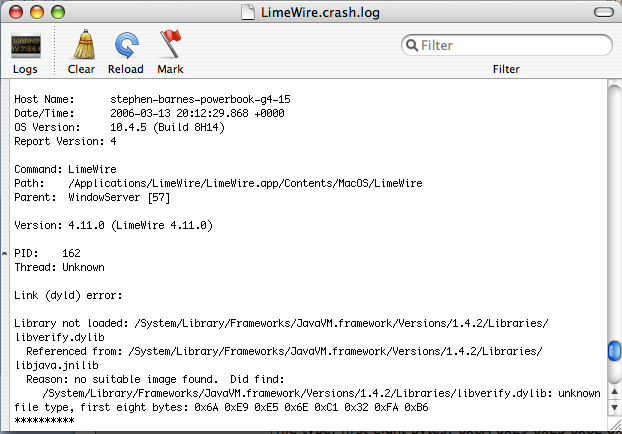Expand the log list pane handle at left edge
The height and width of the screenshot is (434, 622).
tap(4, 253)
